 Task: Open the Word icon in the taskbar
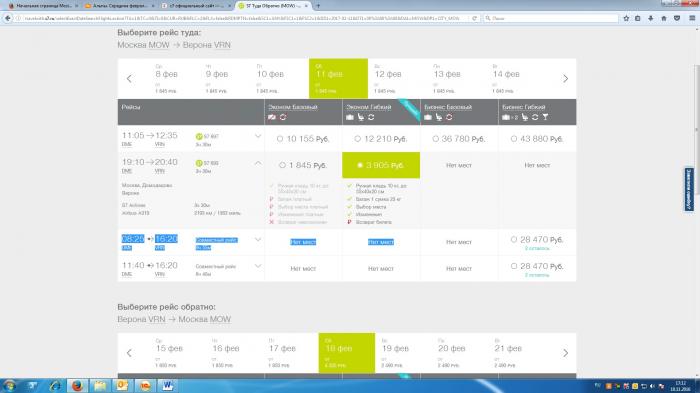(167, 385)
